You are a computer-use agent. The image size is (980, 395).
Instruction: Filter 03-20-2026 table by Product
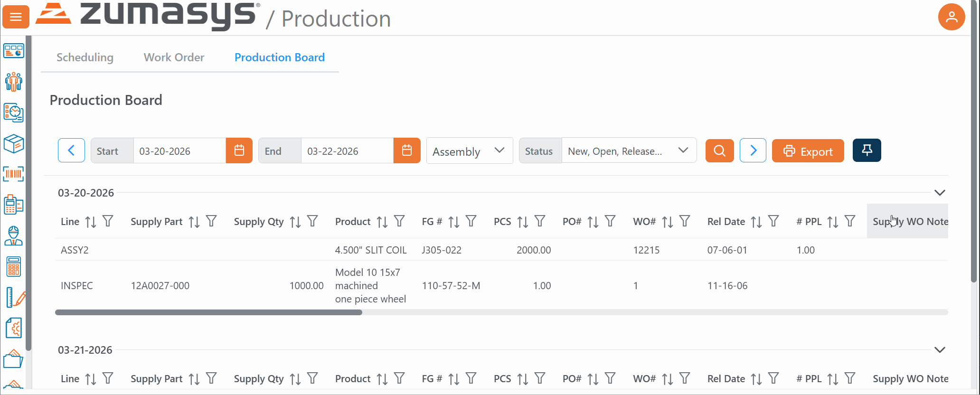(x=400, y=221)
